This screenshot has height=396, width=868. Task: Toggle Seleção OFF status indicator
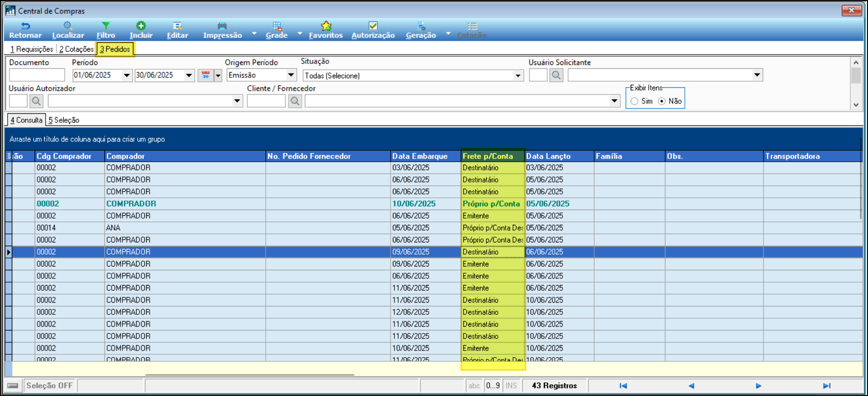50,386
